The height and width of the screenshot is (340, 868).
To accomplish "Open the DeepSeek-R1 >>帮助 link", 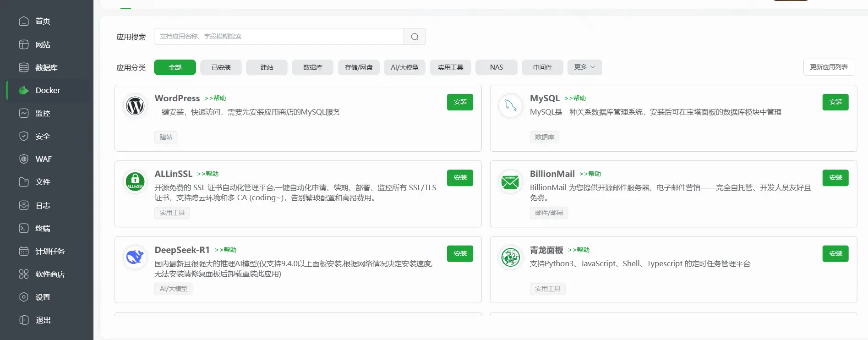I will 226,250.
